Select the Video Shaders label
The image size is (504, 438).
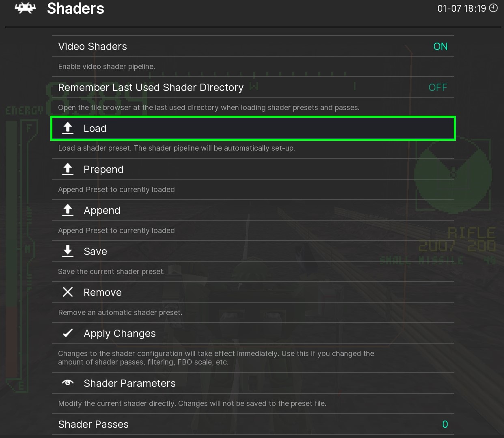pyautogui.click(x=93, y=46)
